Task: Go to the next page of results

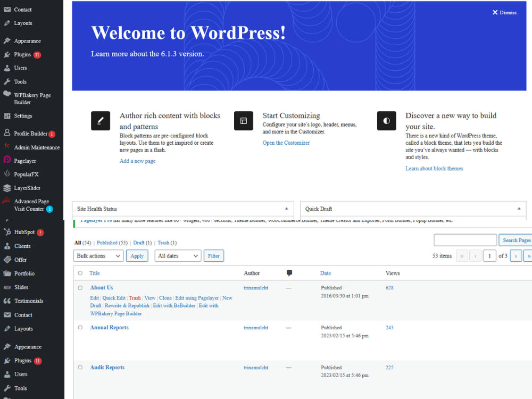Action: pyautogui.click(x=516, y=256)
